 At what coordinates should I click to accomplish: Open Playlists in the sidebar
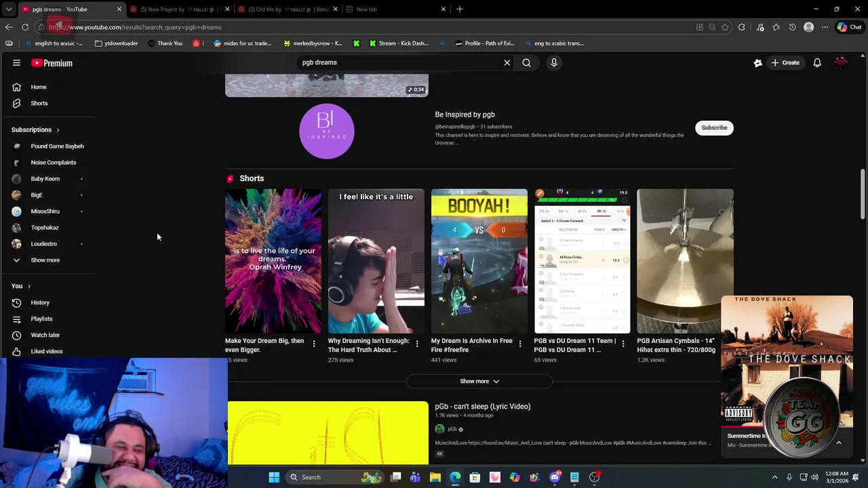tap(41, 319)
